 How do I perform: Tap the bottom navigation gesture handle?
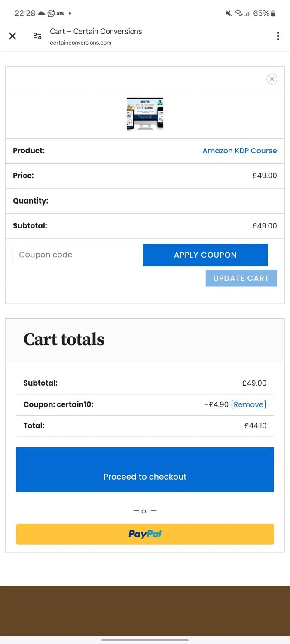point(145,640)
